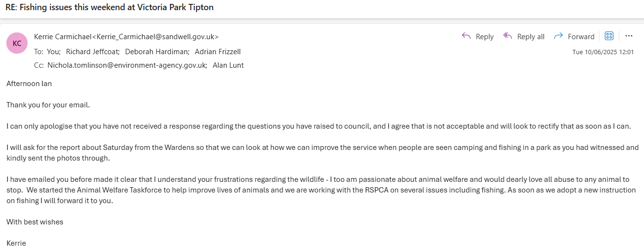Click the Reply all double-arrow icon

click(x=507, y=36)
